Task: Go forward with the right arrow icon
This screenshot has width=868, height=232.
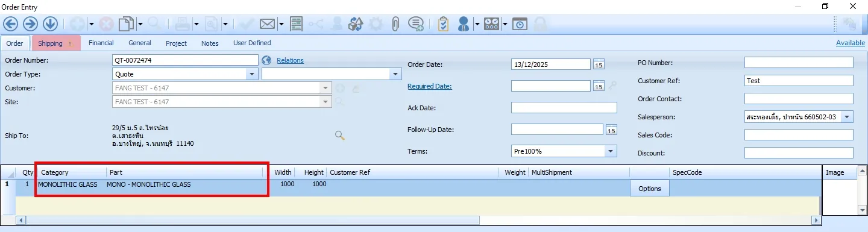Action: 30,24
